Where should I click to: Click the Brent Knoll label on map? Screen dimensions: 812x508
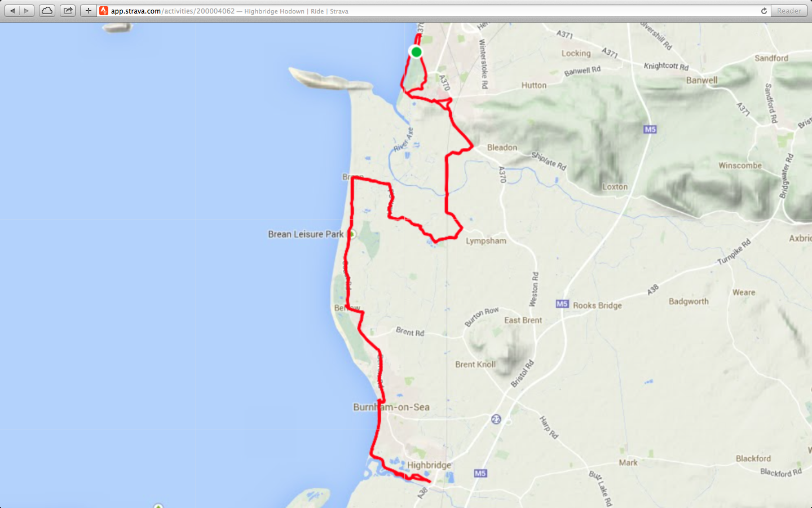pos(475,364)
